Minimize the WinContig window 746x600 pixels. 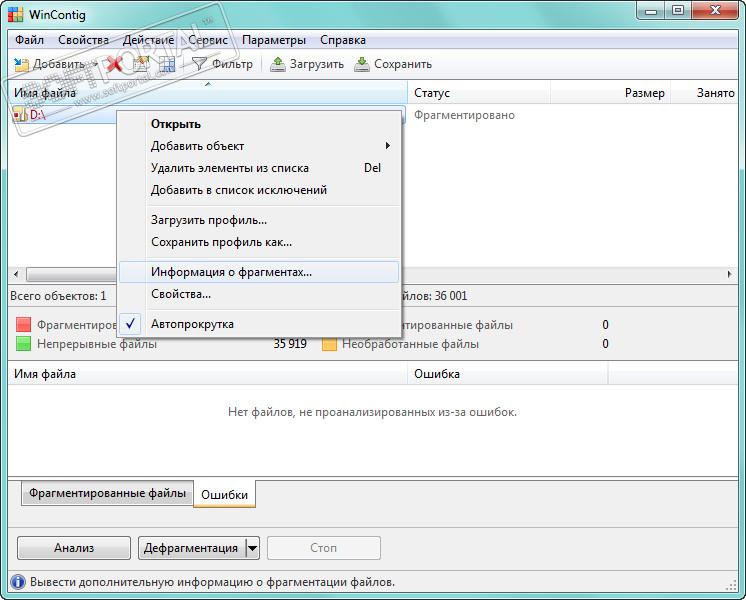(651, 10)
